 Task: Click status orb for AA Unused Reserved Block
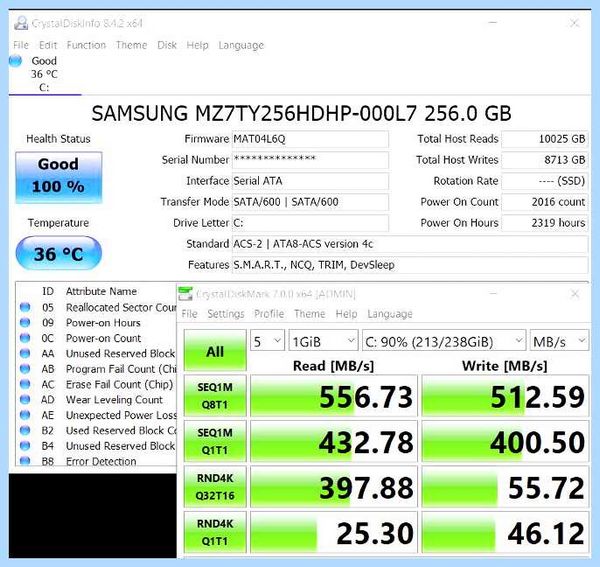tap(25, 354)
